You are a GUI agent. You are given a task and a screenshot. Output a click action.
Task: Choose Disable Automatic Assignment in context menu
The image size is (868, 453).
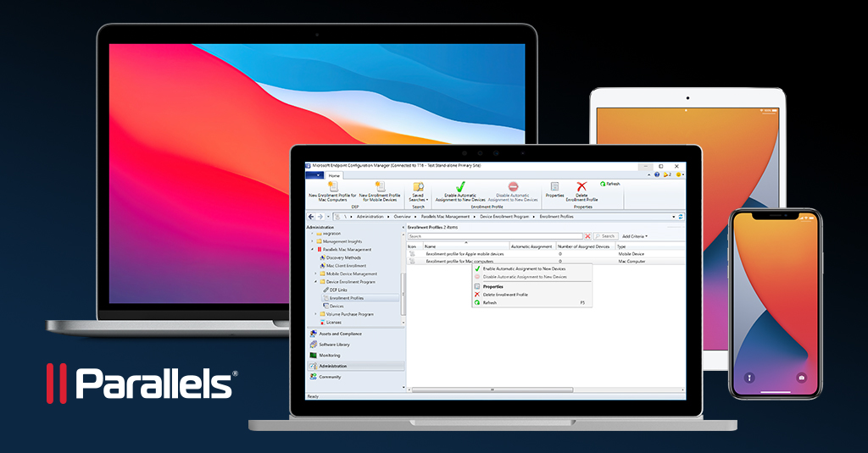click(531, 277)
